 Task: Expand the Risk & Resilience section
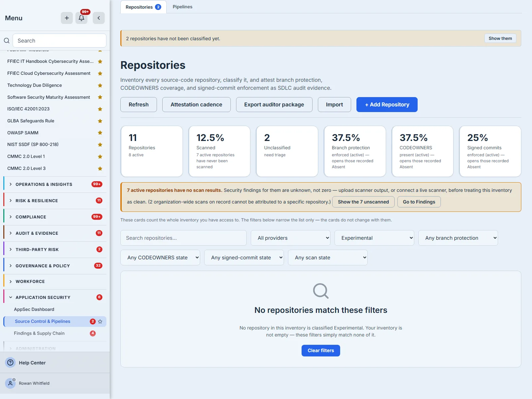click(x=55, y=200)
